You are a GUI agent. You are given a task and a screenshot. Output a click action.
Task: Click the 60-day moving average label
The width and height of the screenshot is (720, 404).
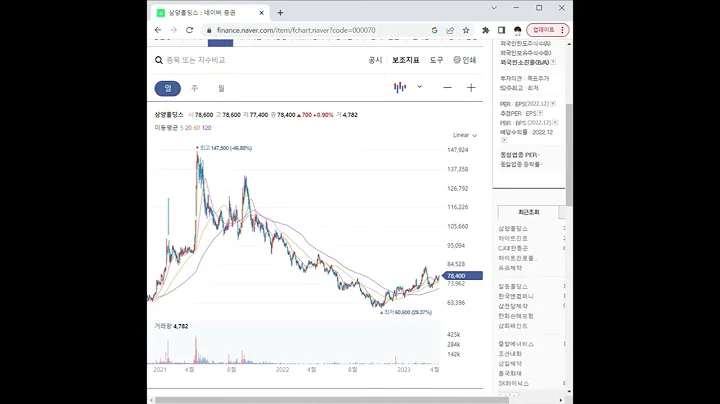click(x=197, y=128)
